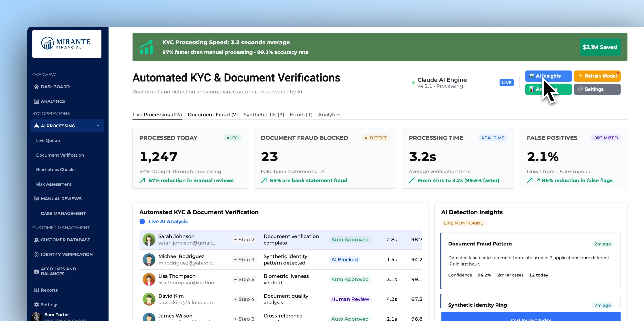Open the Dashboard from the sidebar
This screenshot has width=644, height=321.
[x=37, y=87]
